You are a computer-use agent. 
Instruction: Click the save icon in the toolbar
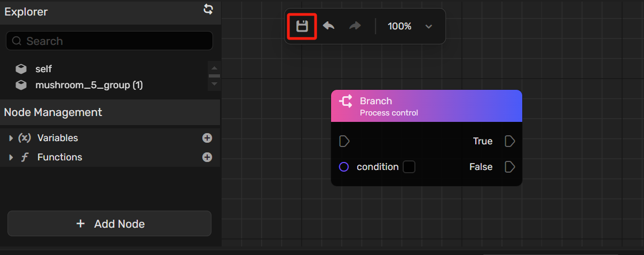click(x=302, y=26)
